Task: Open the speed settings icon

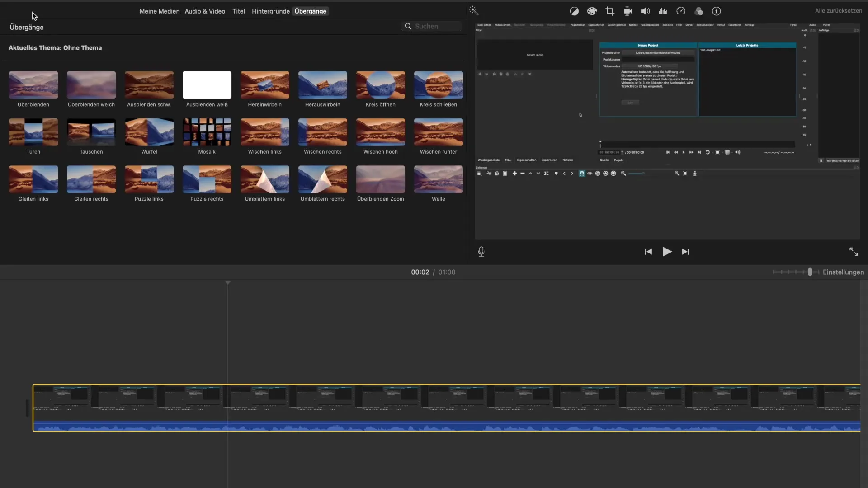Action: 681,11
